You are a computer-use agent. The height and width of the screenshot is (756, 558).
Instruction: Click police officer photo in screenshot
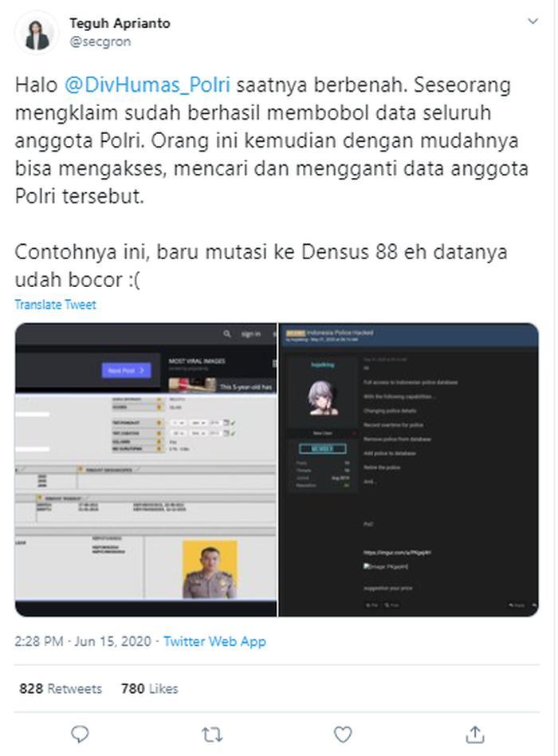210,569
